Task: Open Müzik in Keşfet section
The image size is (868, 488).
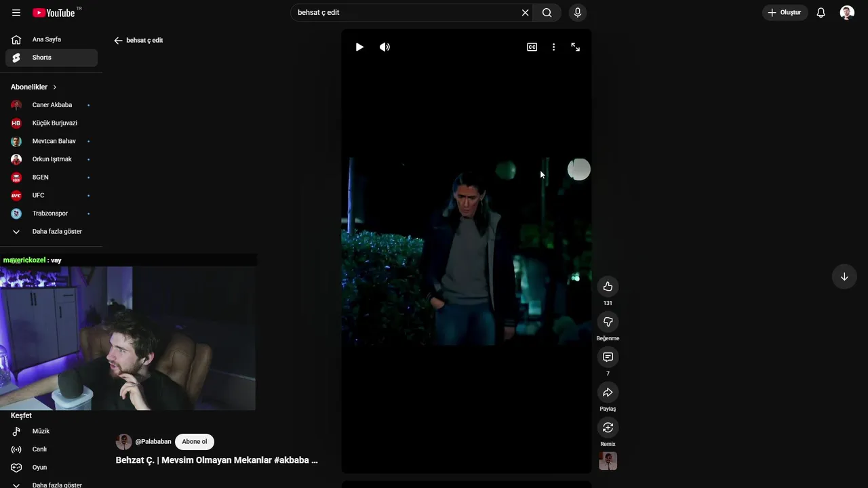Action: tap(52, 431)
